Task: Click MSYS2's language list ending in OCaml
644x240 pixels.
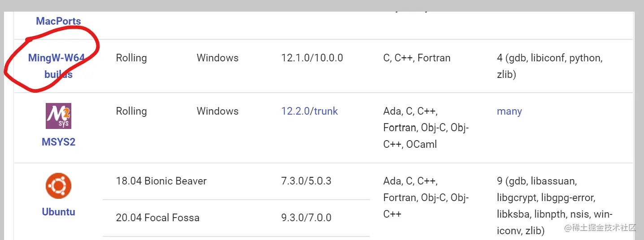Action: coord(426,128)
